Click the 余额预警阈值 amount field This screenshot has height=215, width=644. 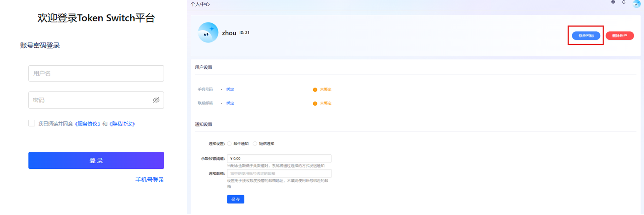pyautogui.click(x=279, y=158)
